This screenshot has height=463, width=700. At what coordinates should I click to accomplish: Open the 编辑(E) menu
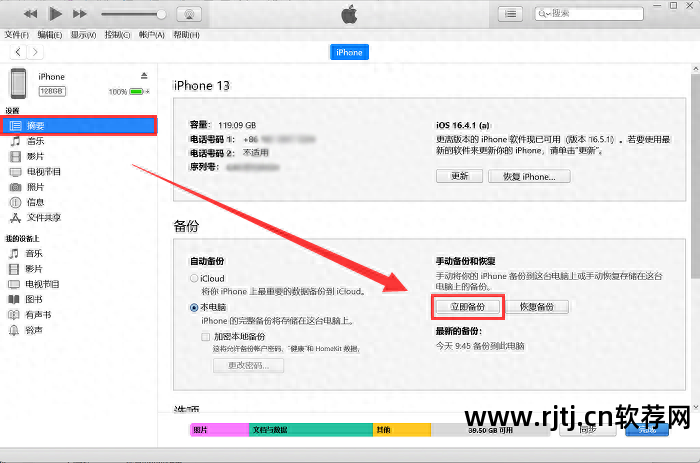(x=50, y=35)
